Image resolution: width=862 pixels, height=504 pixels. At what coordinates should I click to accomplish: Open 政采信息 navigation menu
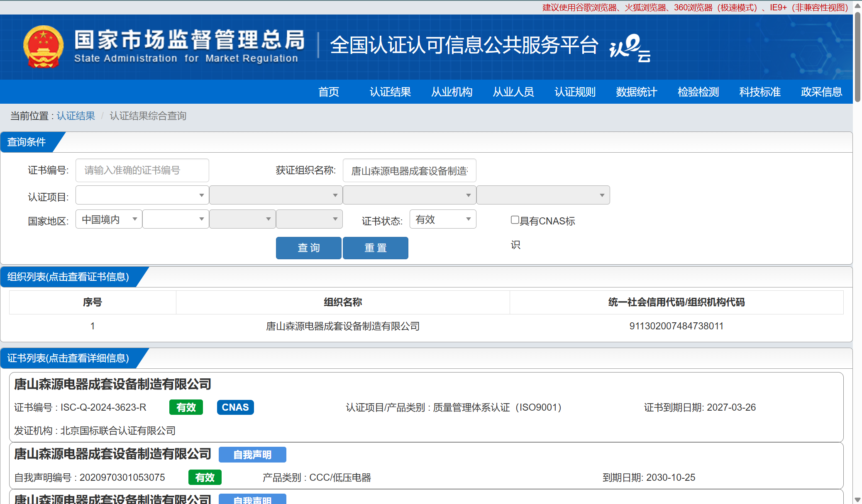[x=822, y=92]
